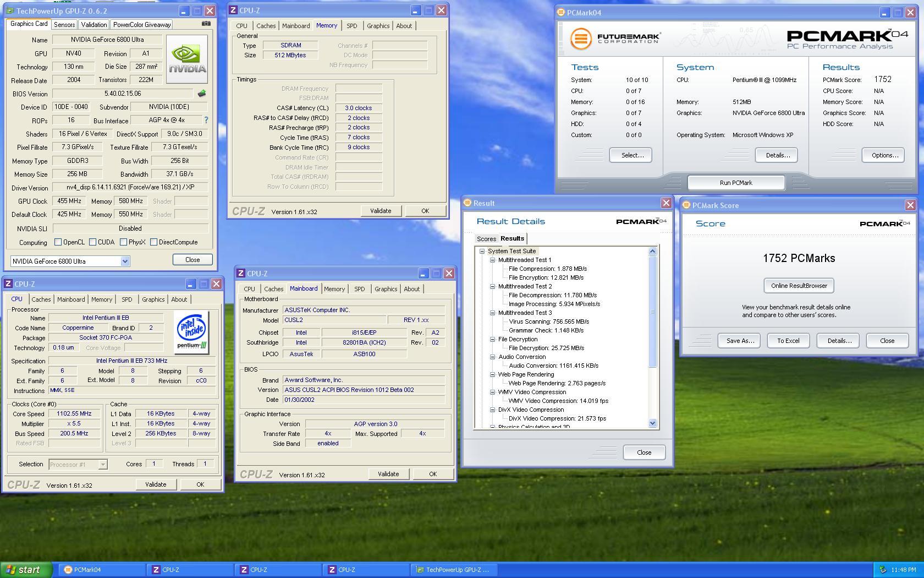Open Graphics tab in CPU-Z CPU window
924x578 pixels.
(x=153, y=299)
